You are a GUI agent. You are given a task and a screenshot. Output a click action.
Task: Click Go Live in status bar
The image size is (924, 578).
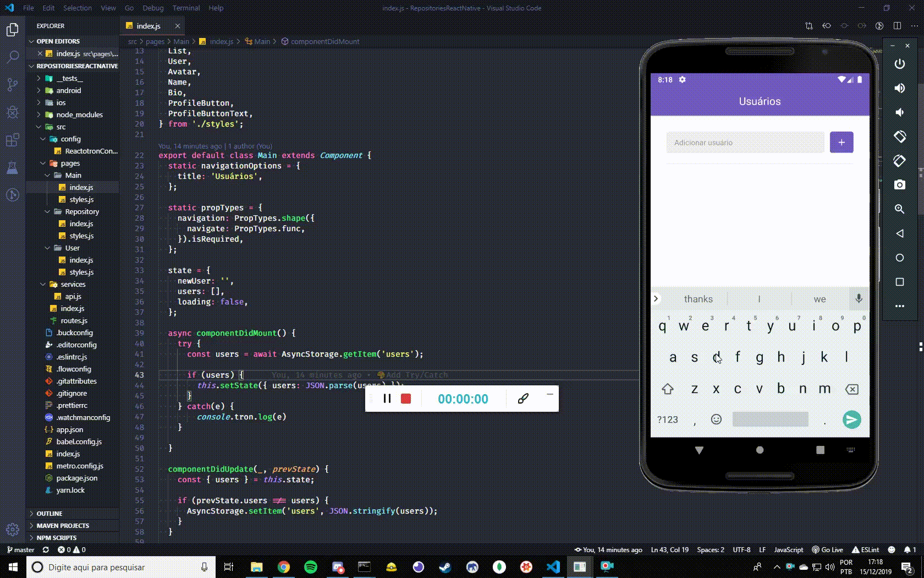(x=827, y=549)
